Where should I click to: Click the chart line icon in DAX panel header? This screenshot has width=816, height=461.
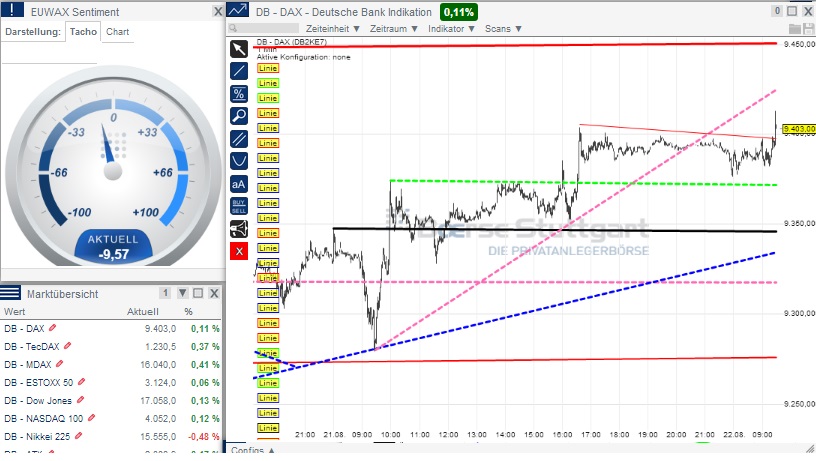click(x=237, y=10)
